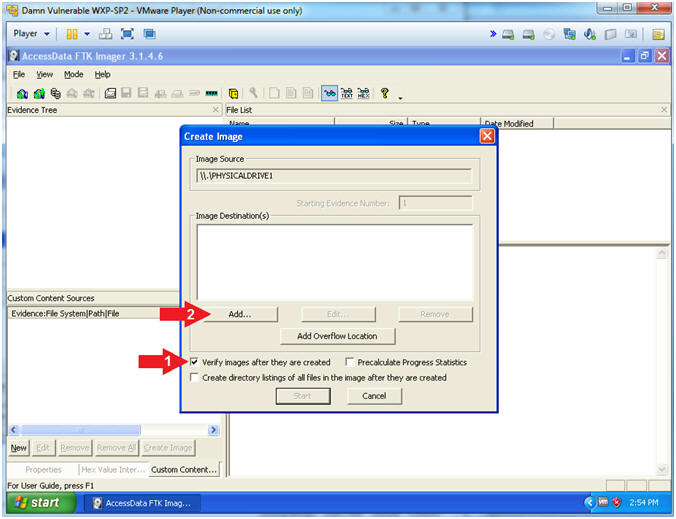Click Edit... button in Create Image dialog
The width and height of the screenshot is (676, 519).
click(x=338, y=314)
